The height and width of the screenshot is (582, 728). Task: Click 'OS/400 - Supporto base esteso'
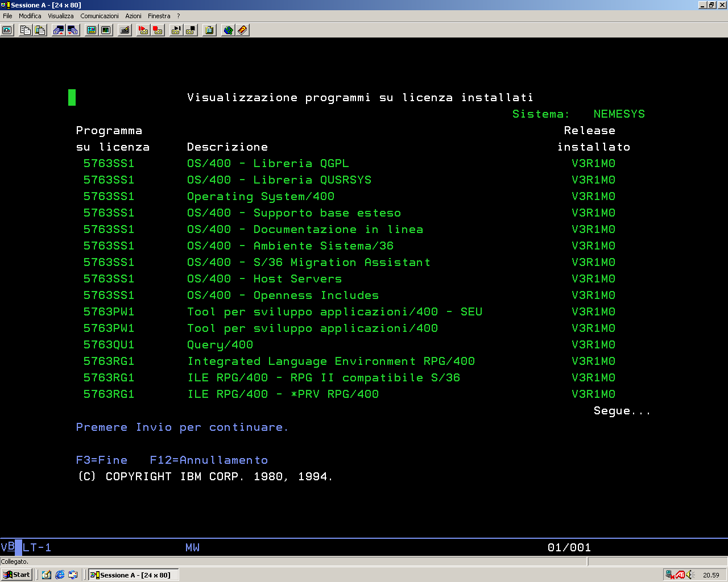pos(294,213)
